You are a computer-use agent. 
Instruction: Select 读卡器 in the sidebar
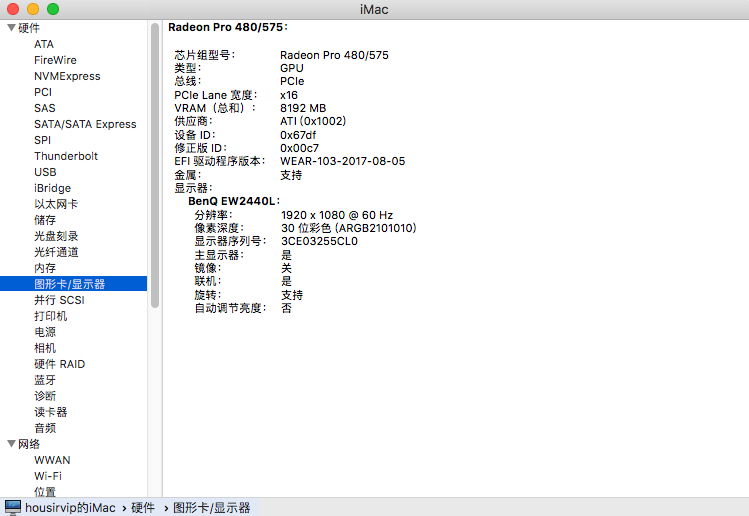coord(51,412)
